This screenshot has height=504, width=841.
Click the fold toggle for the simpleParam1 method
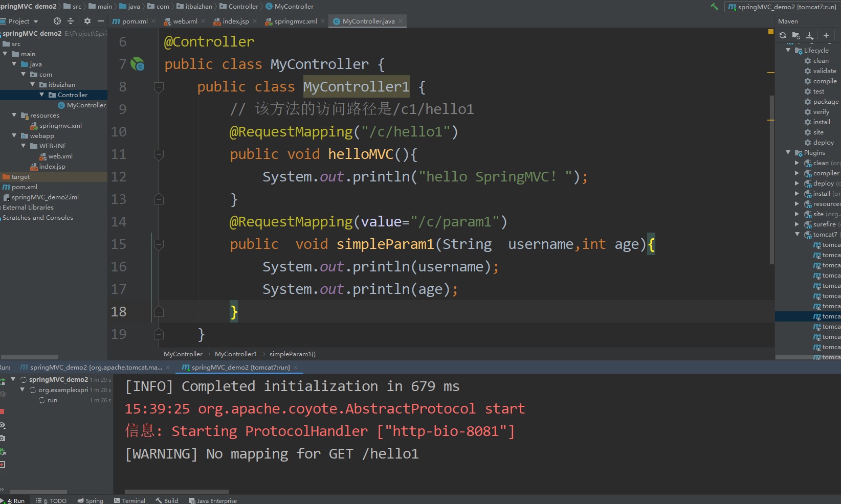point(159,244)
